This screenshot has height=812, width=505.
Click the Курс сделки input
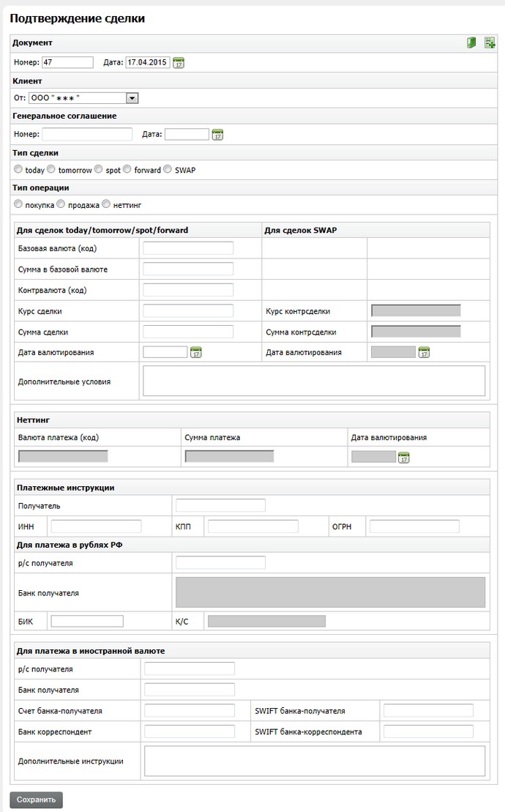coord(188,310)
